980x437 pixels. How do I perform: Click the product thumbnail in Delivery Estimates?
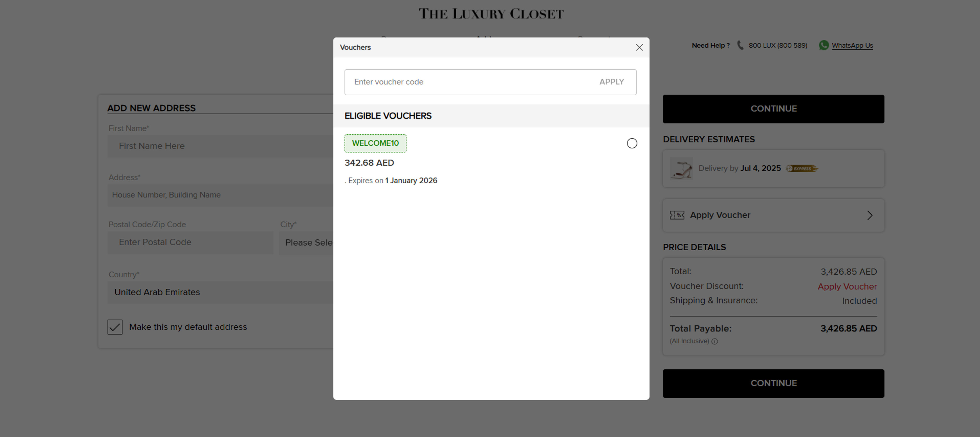tap(681, 168)
